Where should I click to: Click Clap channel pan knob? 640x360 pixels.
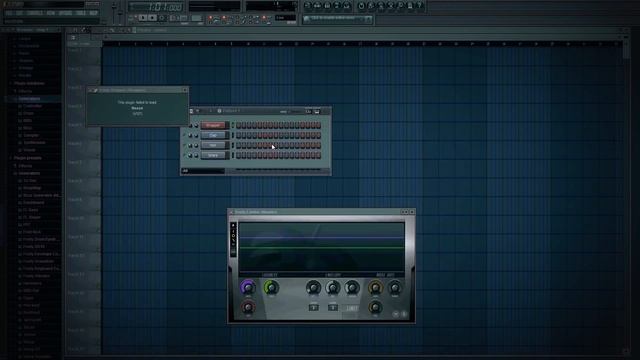point(190,135)
